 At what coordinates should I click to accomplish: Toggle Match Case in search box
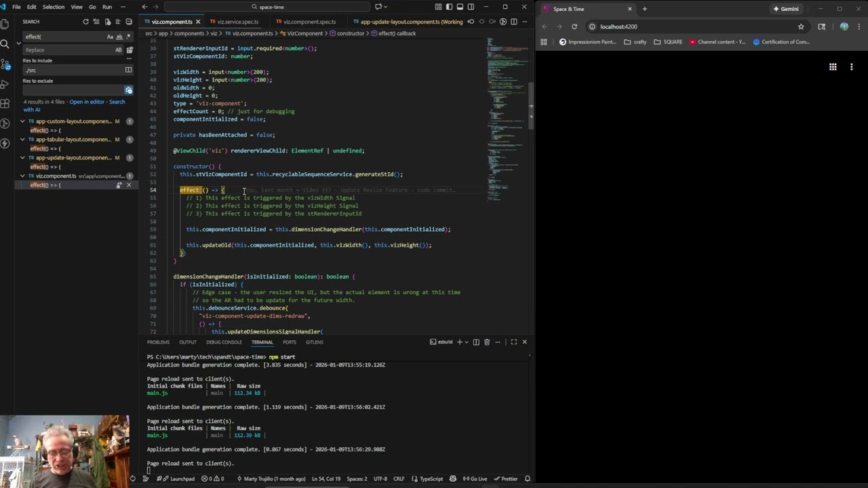click(x=111, y=37)
